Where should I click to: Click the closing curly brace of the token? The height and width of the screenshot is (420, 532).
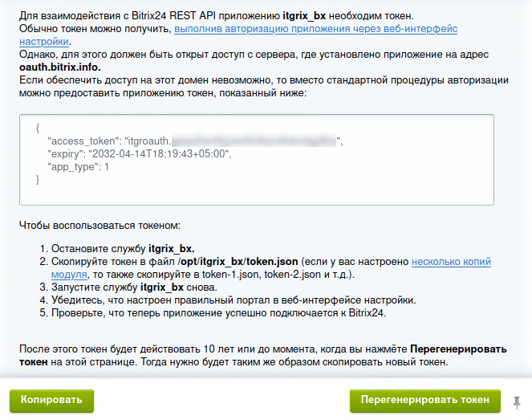pyautogui.click(x=38, y=180)
